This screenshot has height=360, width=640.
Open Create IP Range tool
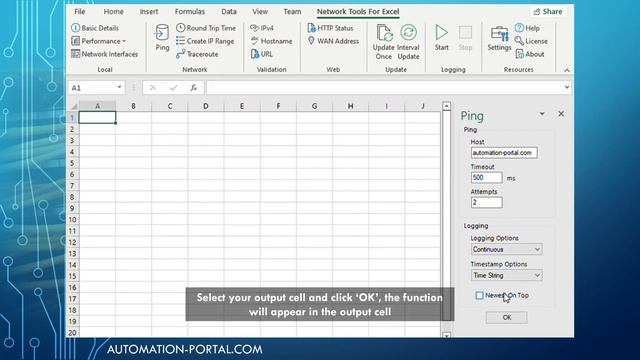pyautogui.click(x=205, y=41)
